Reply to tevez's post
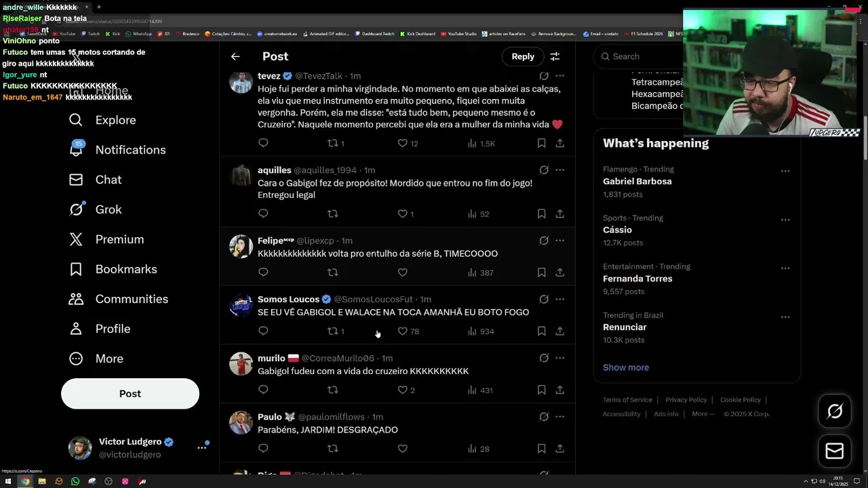Screen dimensions: 868x488 tap(263, 143)
